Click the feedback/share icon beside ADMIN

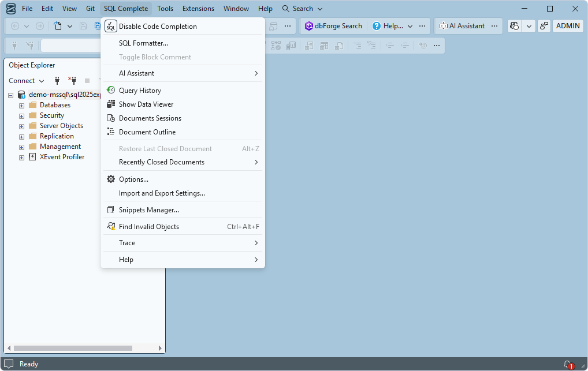[x=544, y=26]
